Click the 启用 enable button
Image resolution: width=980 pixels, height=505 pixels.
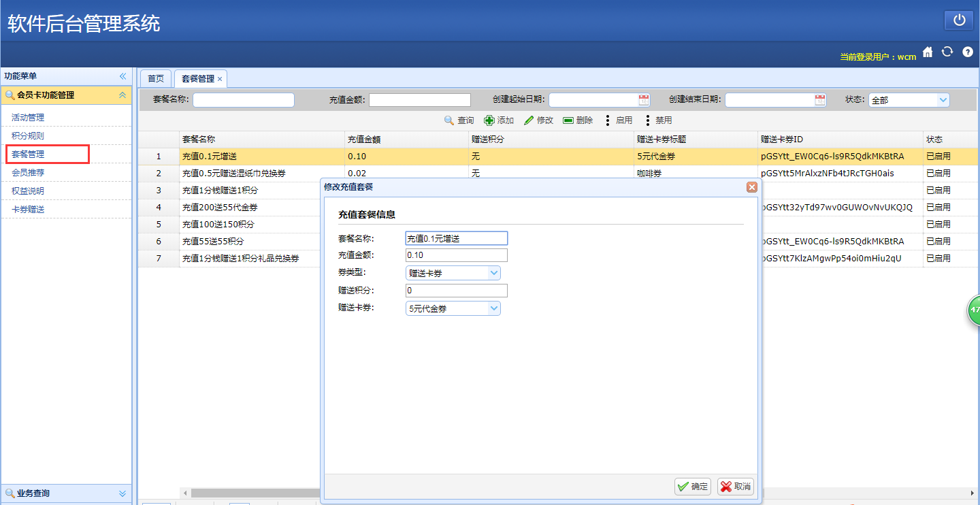(x=618, y=120)
